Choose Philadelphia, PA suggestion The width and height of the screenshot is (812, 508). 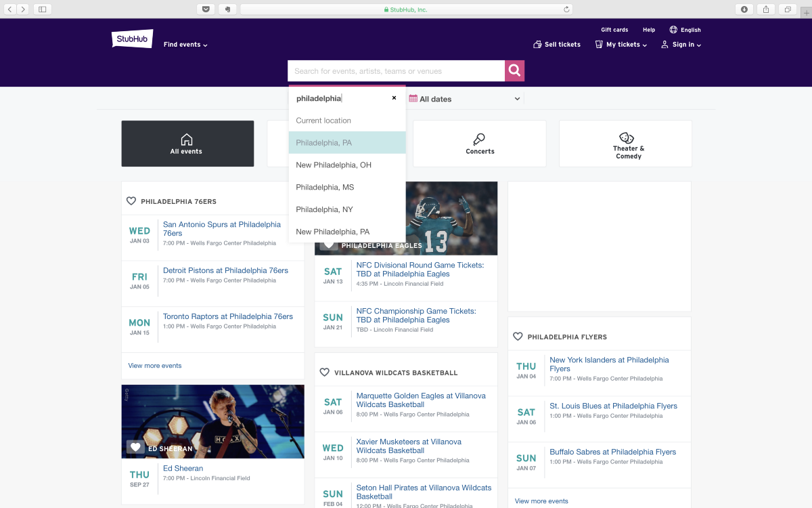347,143
